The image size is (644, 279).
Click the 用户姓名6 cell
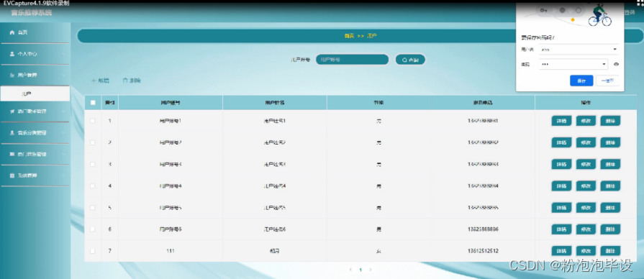pyautogui.click(x=274, y=229)
